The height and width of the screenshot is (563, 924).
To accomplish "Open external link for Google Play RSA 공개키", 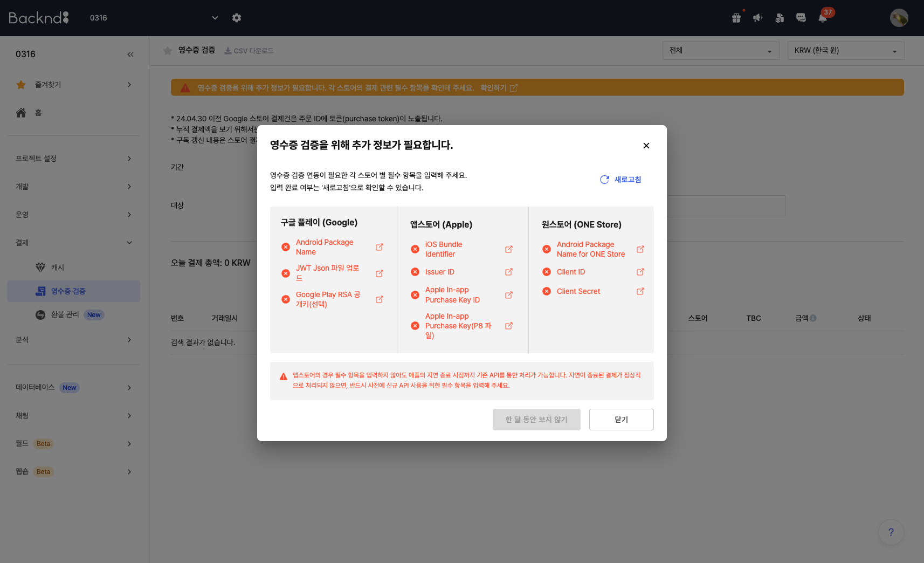I will (x=380, y=299).
